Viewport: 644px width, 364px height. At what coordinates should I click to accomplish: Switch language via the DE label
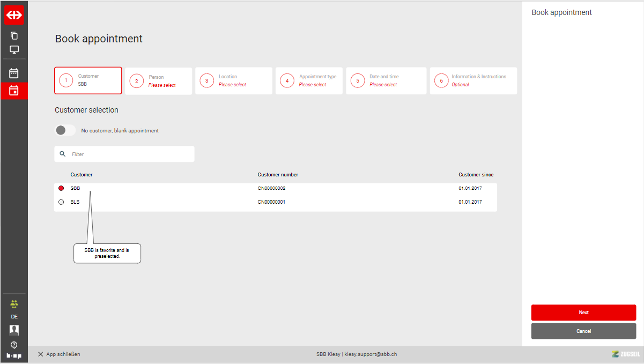click(x=14, y=317)
